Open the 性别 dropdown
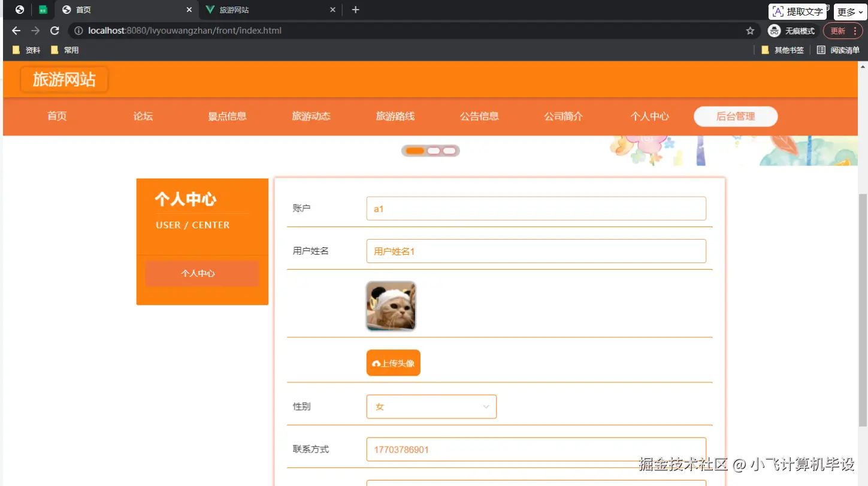 pos(431,407)
